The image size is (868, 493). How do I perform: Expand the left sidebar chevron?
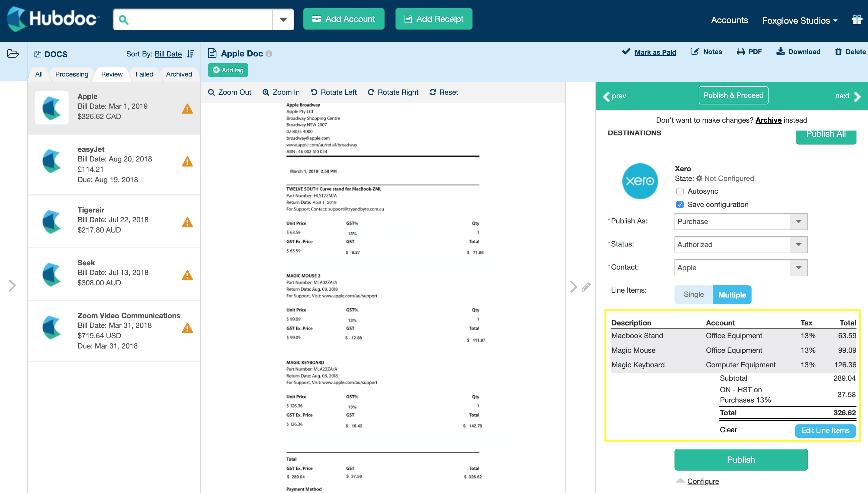tap(12, 285)
